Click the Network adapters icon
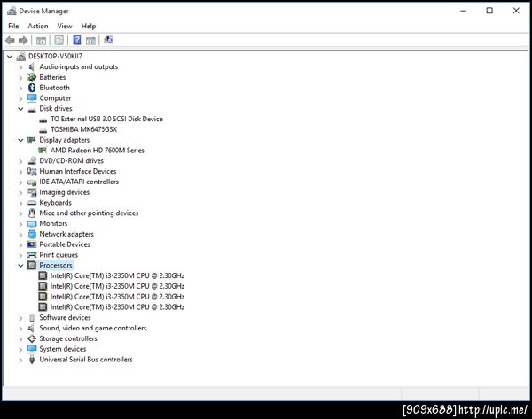Screen dimensions: 532x419 point(32,234)
